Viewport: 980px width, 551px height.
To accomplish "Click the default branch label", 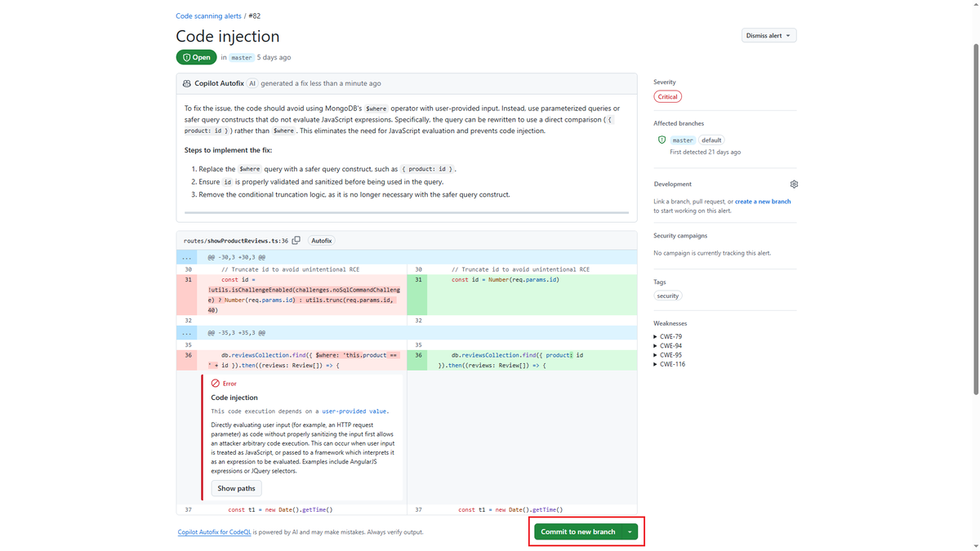I will click(x=711, y=140).
